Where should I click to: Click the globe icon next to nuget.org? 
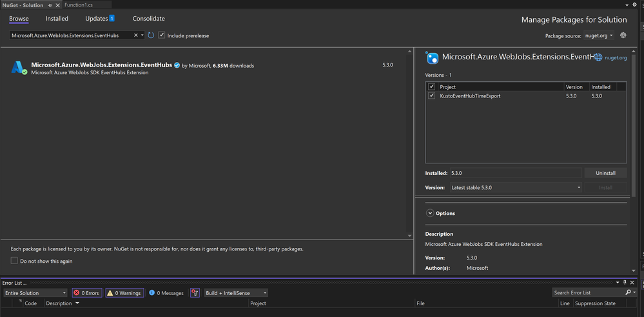598,57
